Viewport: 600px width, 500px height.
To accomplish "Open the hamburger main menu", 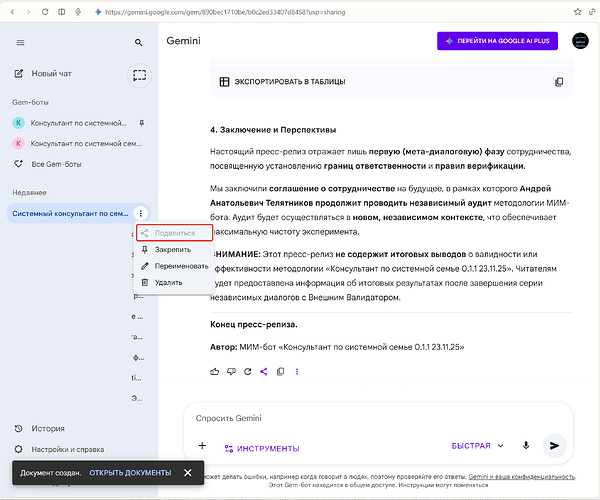I will point(20,42).
